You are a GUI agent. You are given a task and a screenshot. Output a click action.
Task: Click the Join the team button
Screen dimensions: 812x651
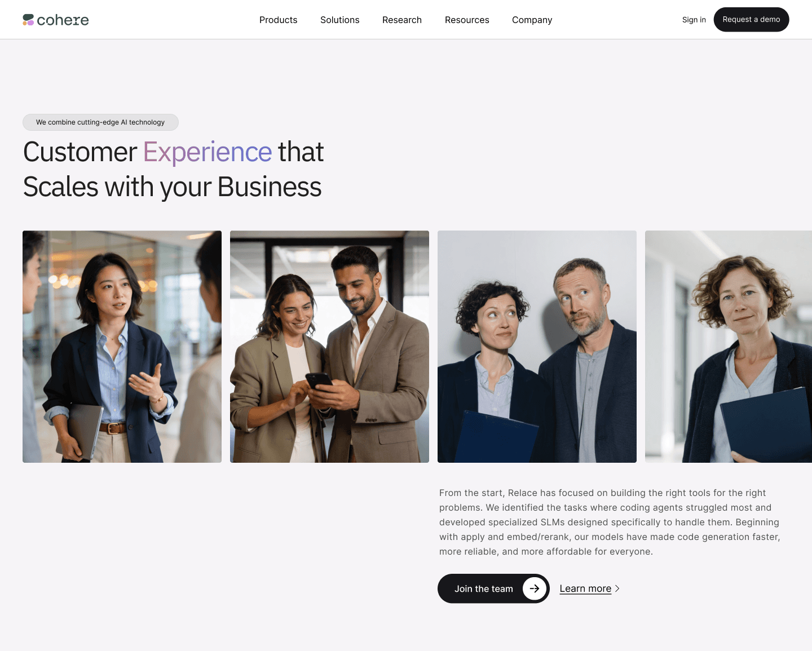[x=493, y=588]
